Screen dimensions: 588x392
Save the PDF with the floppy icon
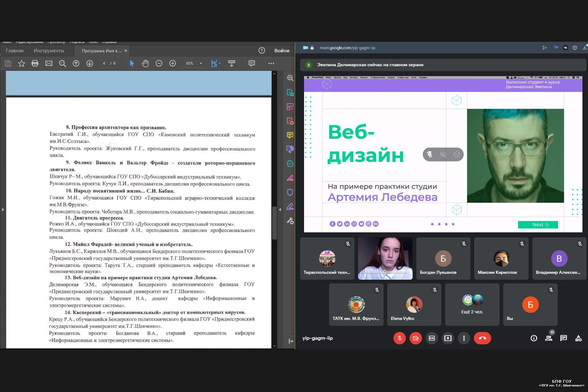[8, 63]
